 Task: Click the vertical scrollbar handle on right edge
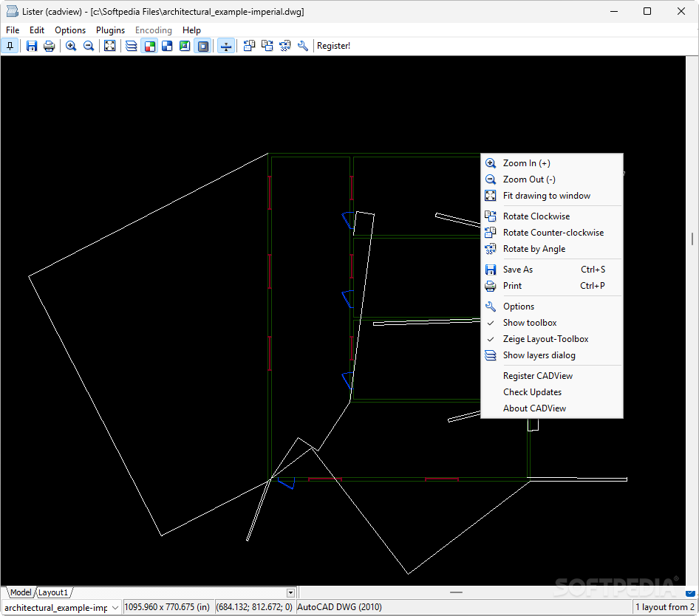(x=692, y=239)
